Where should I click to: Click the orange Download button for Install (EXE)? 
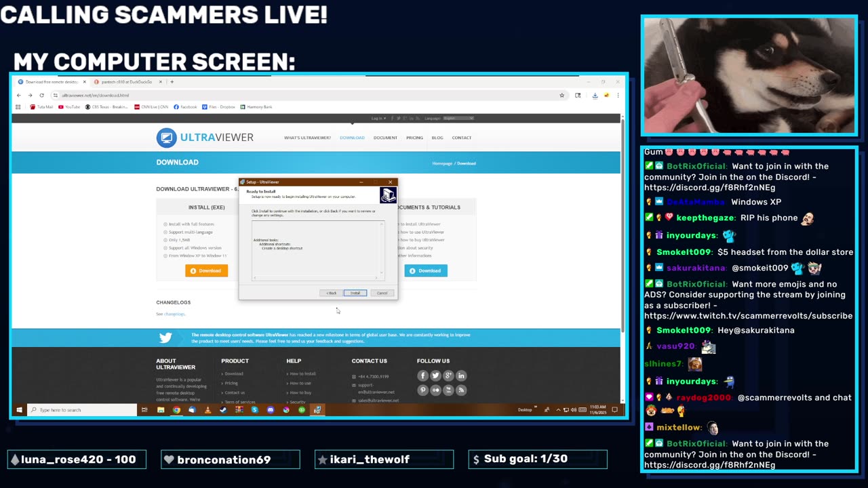coord(206,270)
